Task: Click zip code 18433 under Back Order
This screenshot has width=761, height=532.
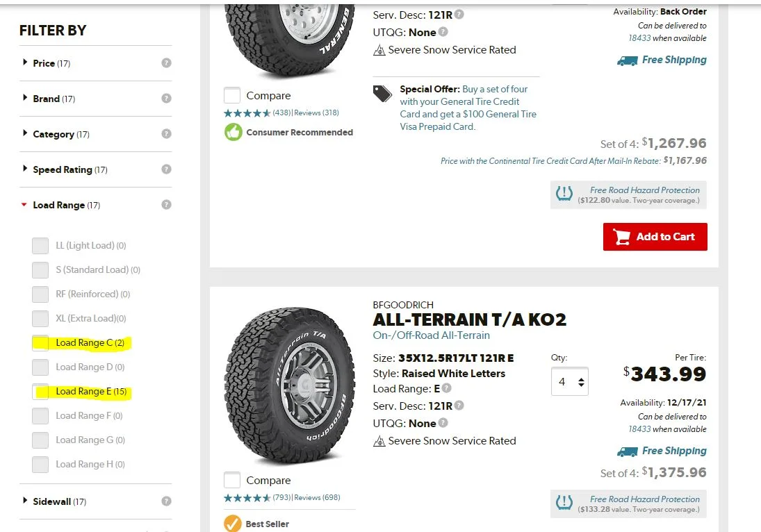Action: (639, 38)
